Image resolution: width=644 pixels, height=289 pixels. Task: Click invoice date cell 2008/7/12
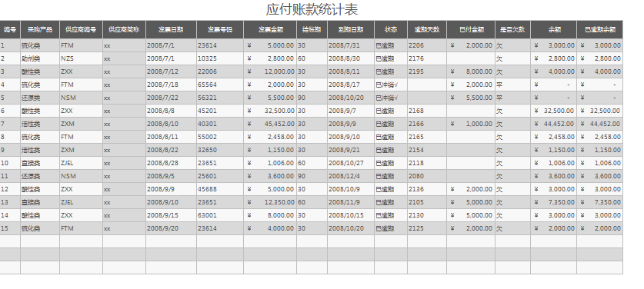pos(171,71)
